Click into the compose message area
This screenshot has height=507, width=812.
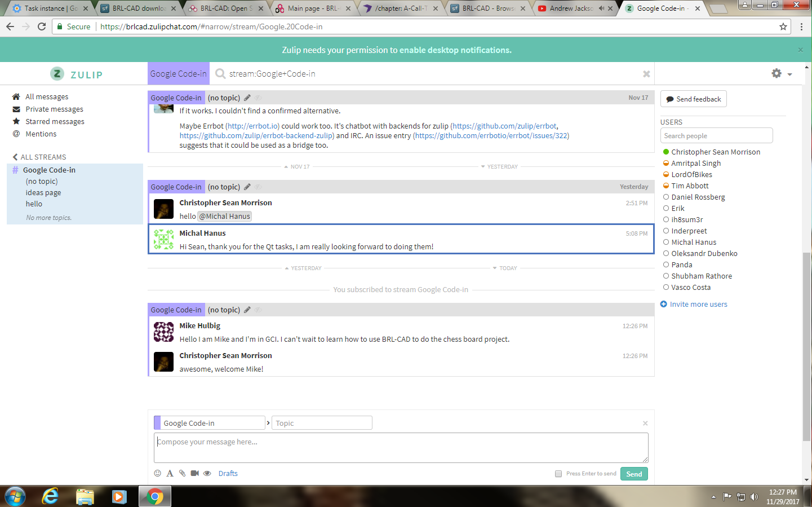point(401,448)
